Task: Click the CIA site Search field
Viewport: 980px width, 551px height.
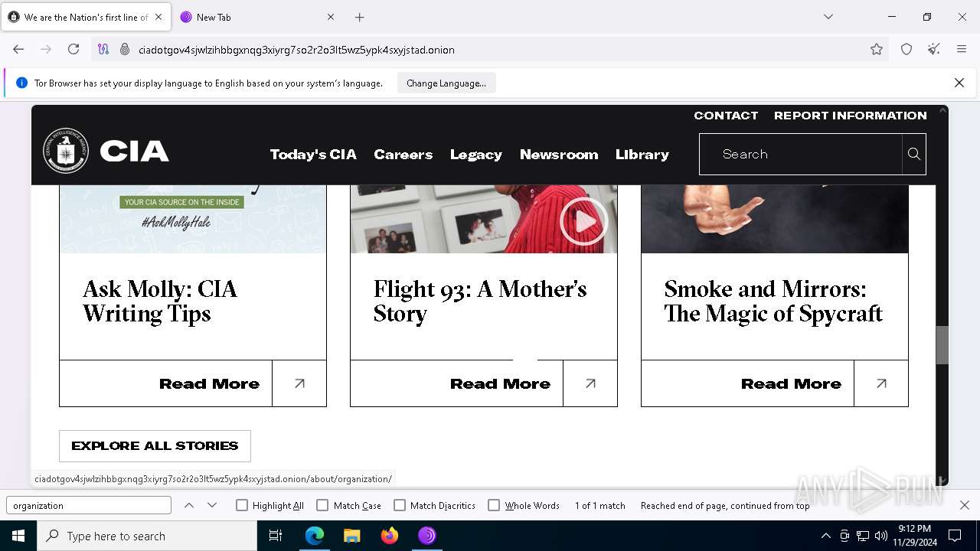Action: click(800, 154)
